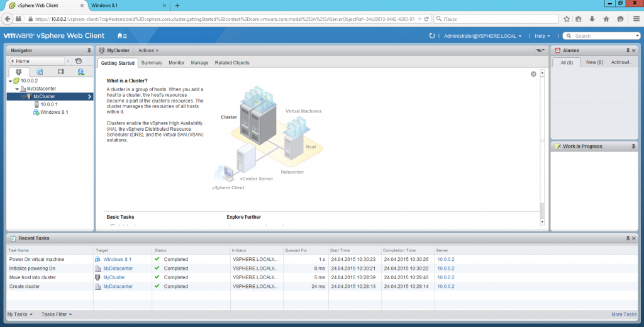Open a new browser tab with plus
644x327 pixels.
click(177, 5)
